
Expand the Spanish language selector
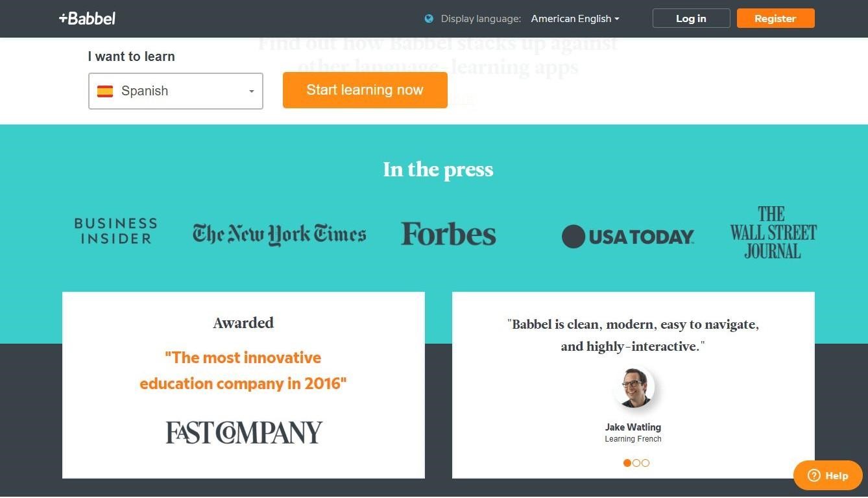[176, 91]
